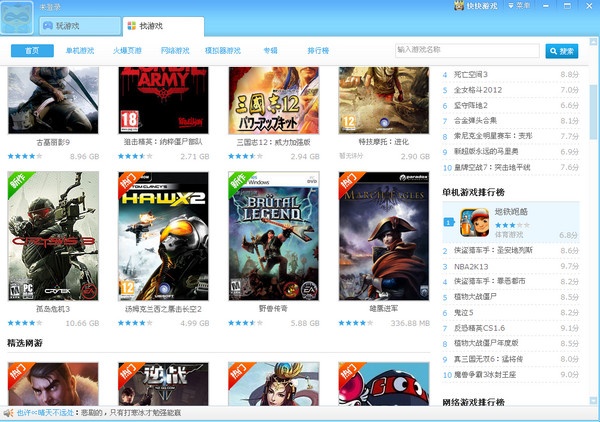The height and width of the screenshot is (422, 600).
Task: Open the 网络游戏 category
Action: [x=175, y=51]
